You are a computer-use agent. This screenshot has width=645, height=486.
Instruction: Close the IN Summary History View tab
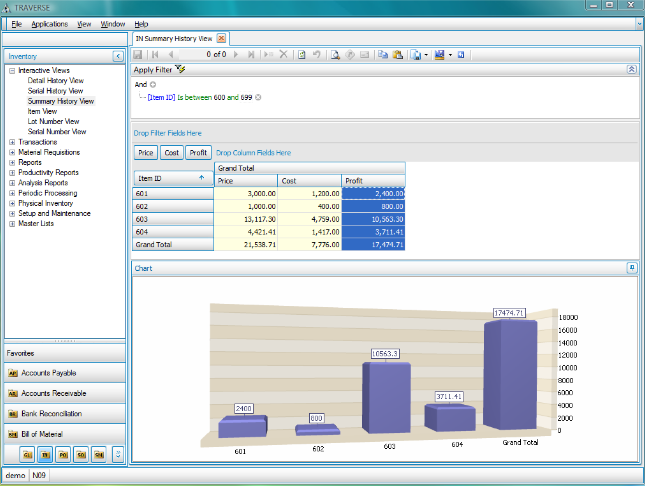(x=221, y=38)
